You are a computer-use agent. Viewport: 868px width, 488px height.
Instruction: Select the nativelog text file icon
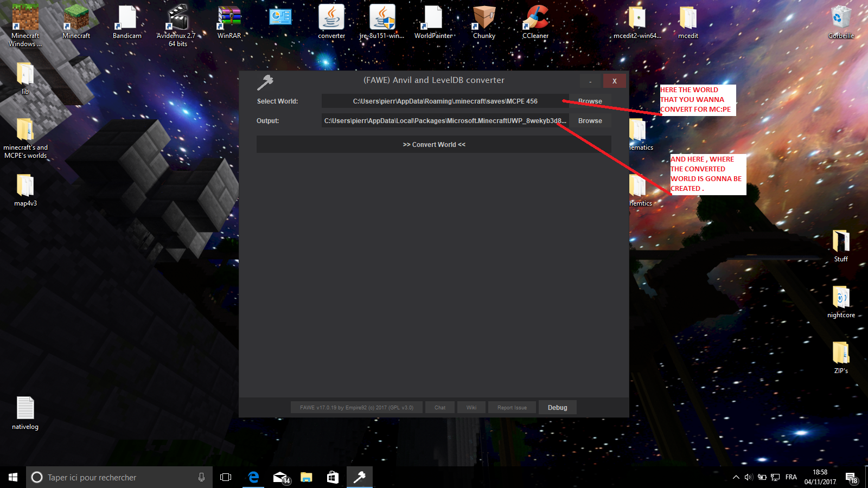25,413
